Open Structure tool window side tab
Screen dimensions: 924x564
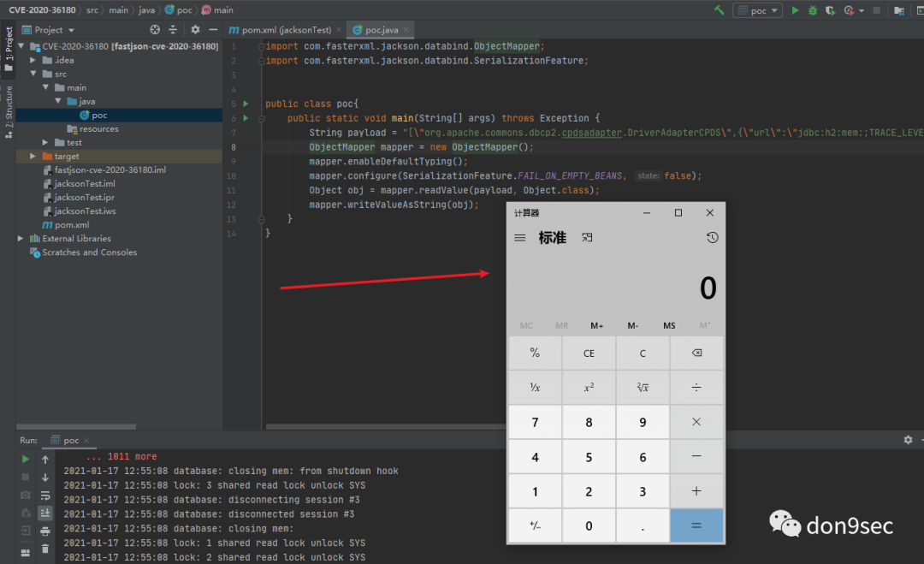9,112
